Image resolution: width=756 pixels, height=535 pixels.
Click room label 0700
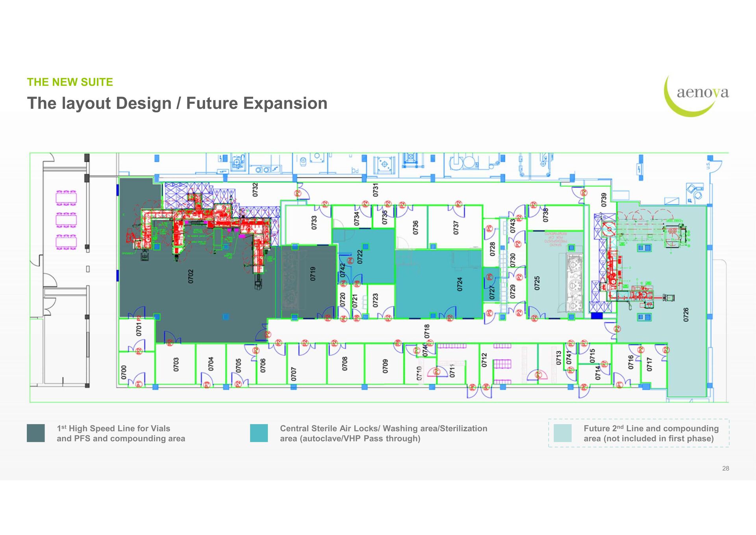[x=124, y=372]
